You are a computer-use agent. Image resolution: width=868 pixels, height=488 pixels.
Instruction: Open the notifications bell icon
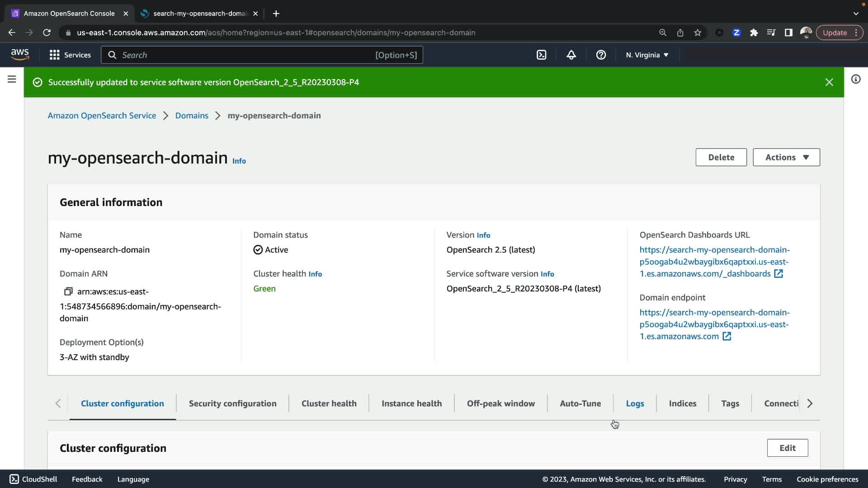[571, 55]
